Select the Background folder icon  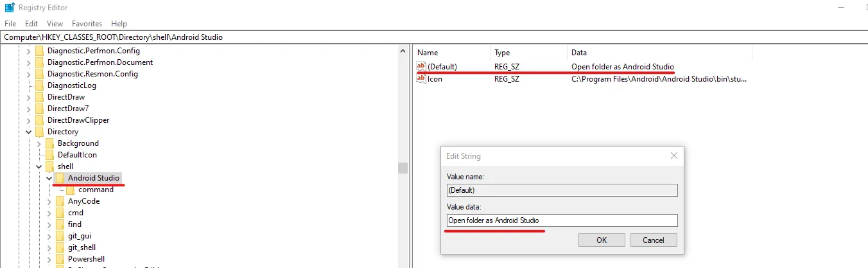(49, 143)
